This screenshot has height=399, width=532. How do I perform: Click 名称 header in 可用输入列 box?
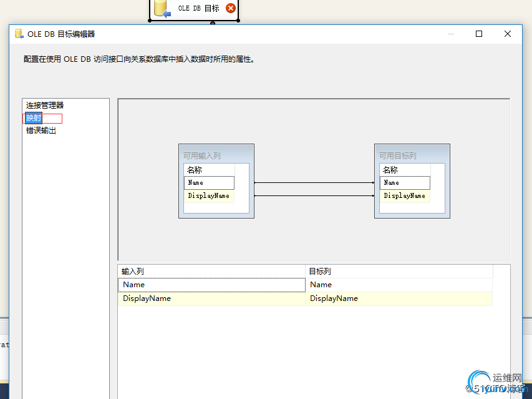(x=208, y=170)
